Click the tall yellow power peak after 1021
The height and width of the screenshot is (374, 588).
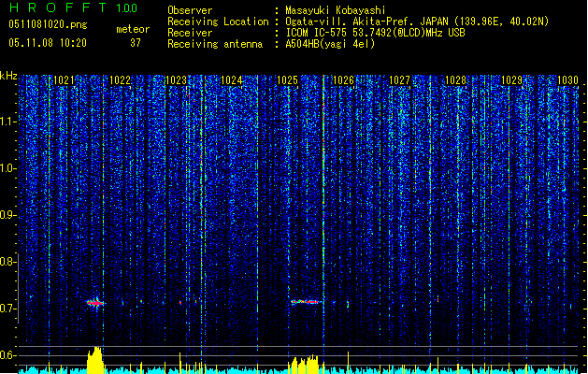coord(95,360)
